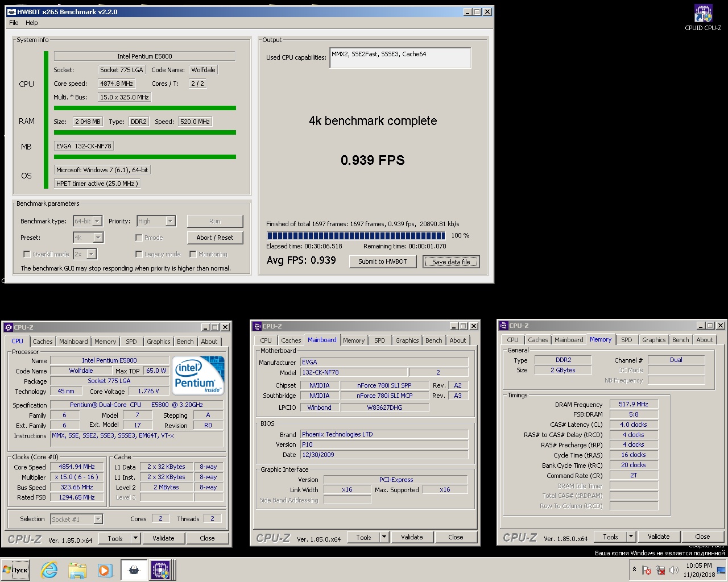Viewport: 728px width, 582px height.
Task: Click Validate in right CPU-Z window
Action: (x=659, y=537)
